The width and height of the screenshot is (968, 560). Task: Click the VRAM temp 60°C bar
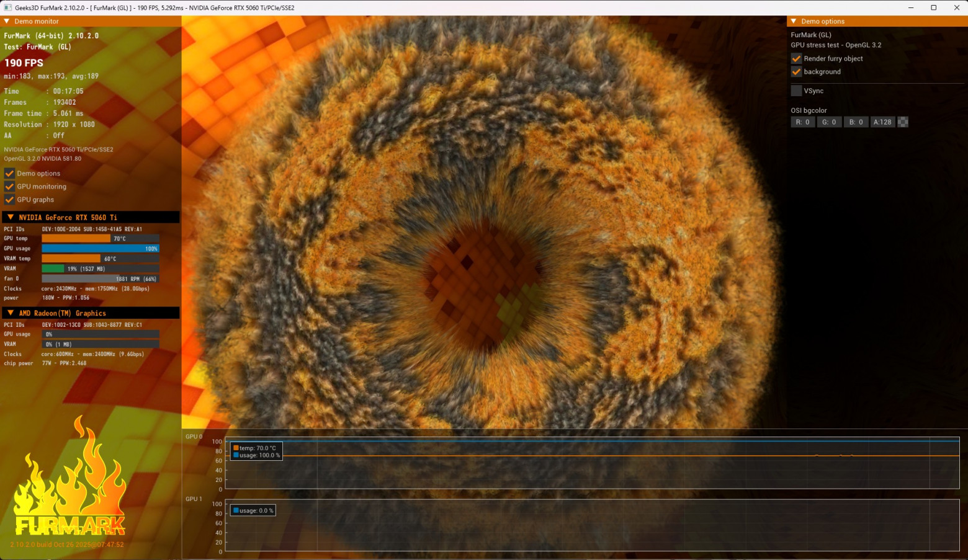click(101, 259)
